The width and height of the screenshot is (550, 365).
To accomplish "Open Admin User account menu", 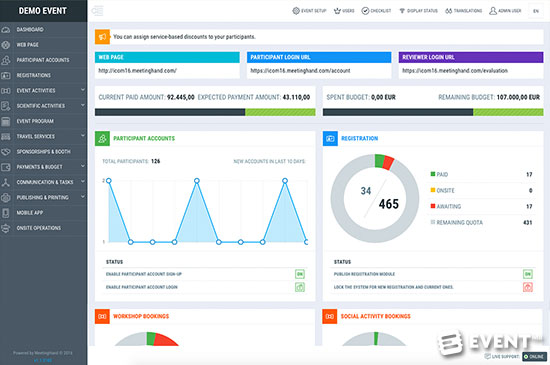I will 505,11.
